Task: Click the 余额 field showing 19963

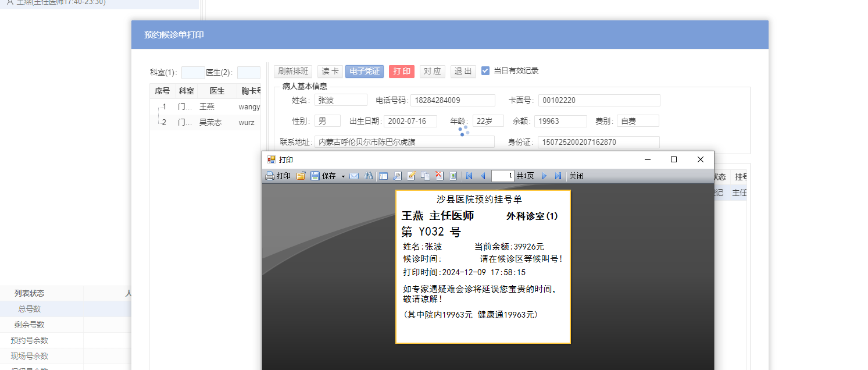Action: coord(560,121)
